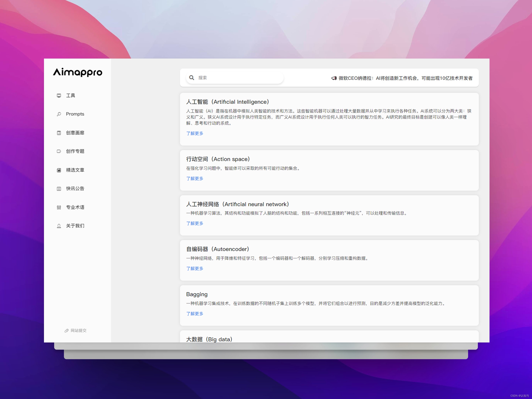Click the newspaper icon beside 精选文章

click(x=59, y=170)
